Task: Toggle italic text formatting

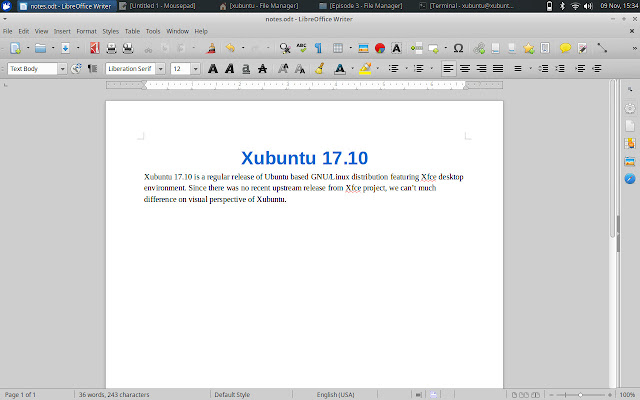Action: click(x=229, y=69)
